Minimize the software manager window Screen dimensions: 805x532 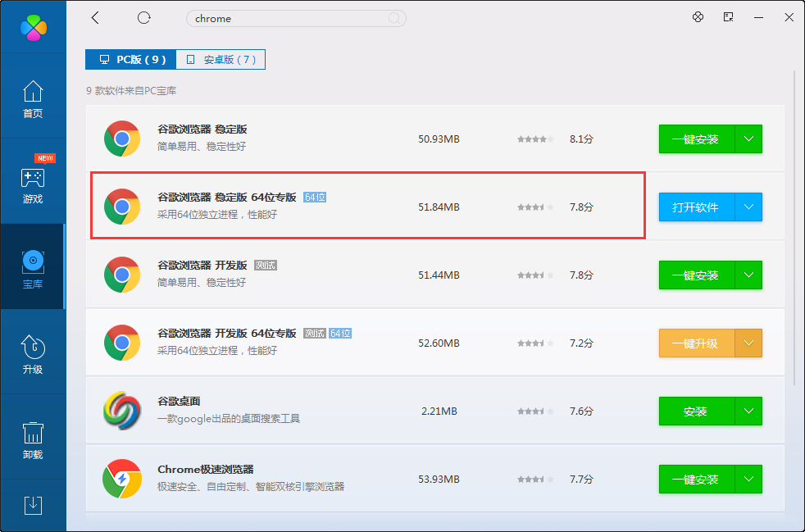pyautogui.click(x=758, y=18)
